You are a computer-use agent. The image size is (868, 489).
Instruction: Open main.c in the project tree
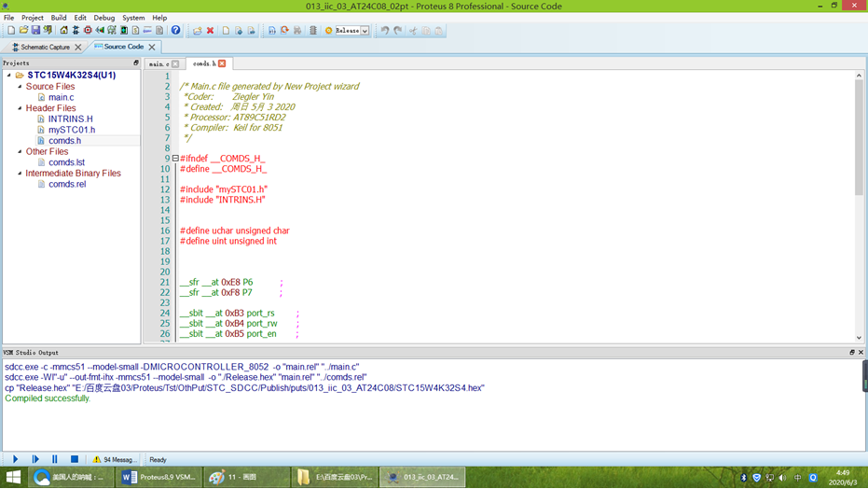[61, 97]
